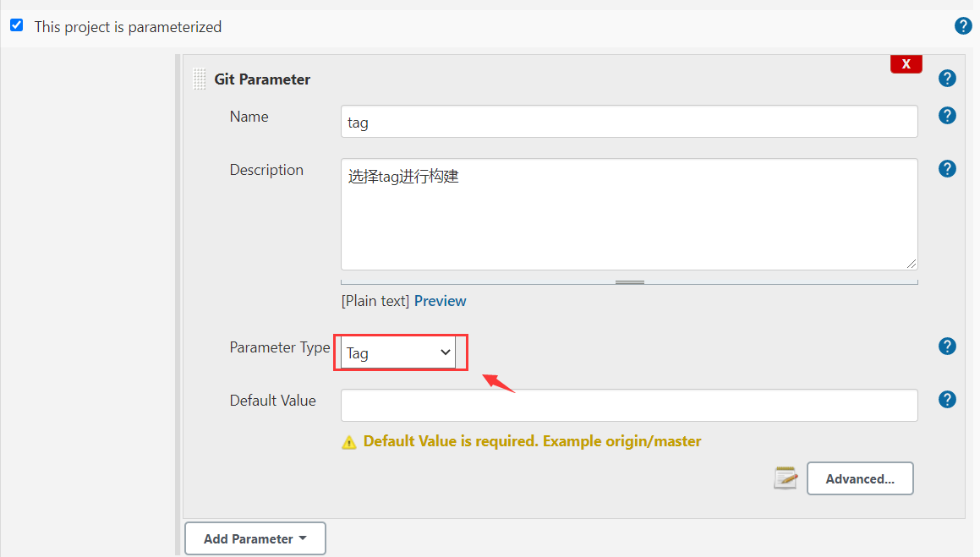This screenshot has width=980, height=557.
Task: Open help for project parameterized option
Action: coord(962,26)
